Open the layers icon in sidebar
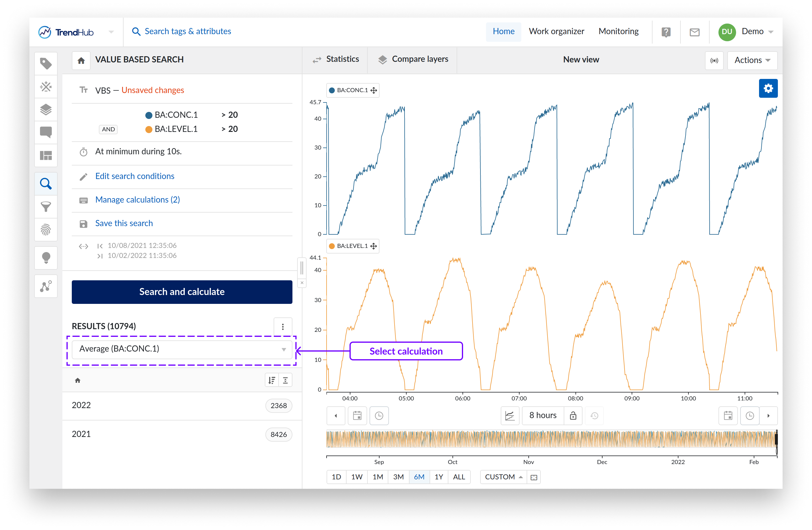 pyautogui.click(x=46, y=110)
